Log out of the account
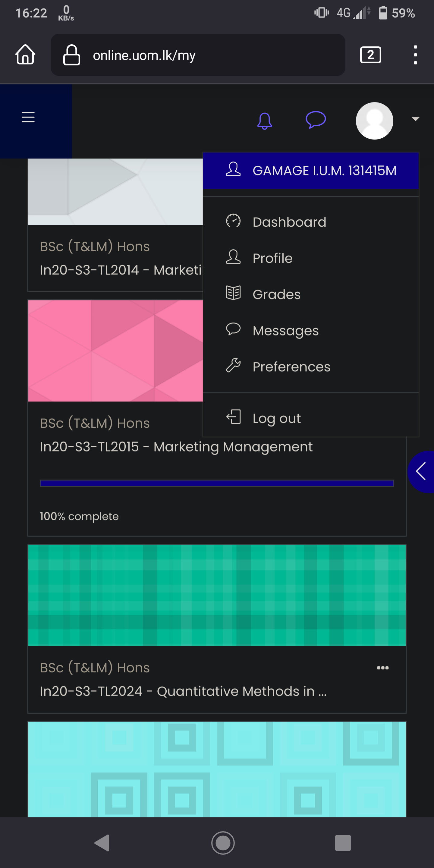This screenshot has height=868, width=434. (311, 418)
